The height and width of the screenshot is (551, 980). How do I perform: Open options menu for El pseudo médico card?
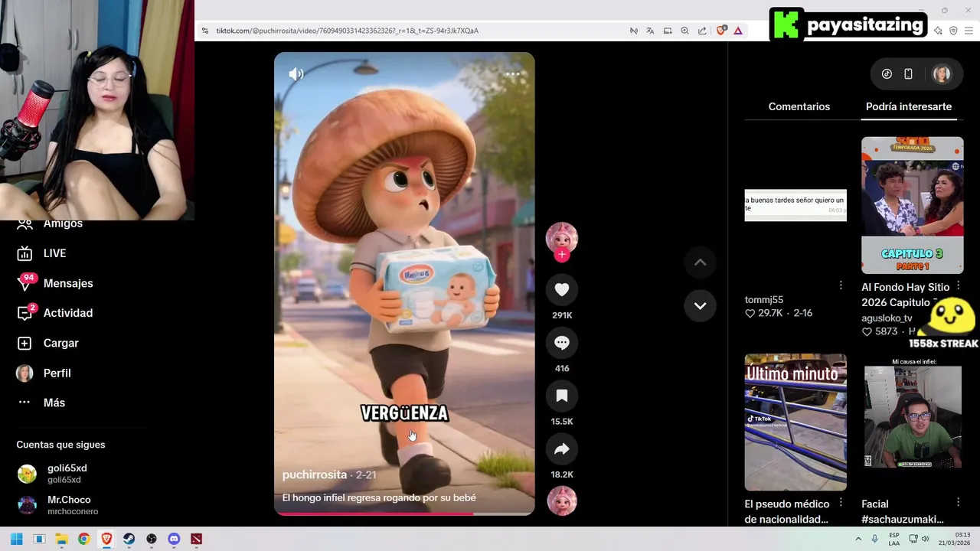(841, 502)
